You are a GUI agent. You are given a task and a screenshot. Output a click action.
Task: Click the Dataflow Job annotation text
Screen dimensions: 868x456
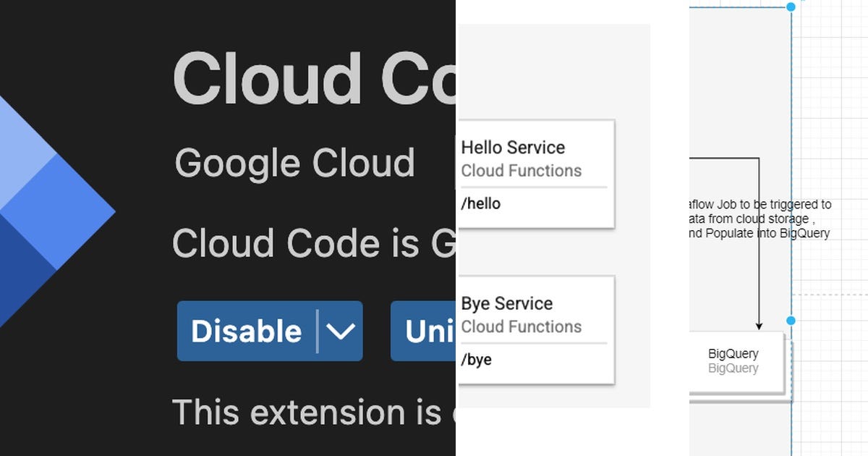pos(756,219)
